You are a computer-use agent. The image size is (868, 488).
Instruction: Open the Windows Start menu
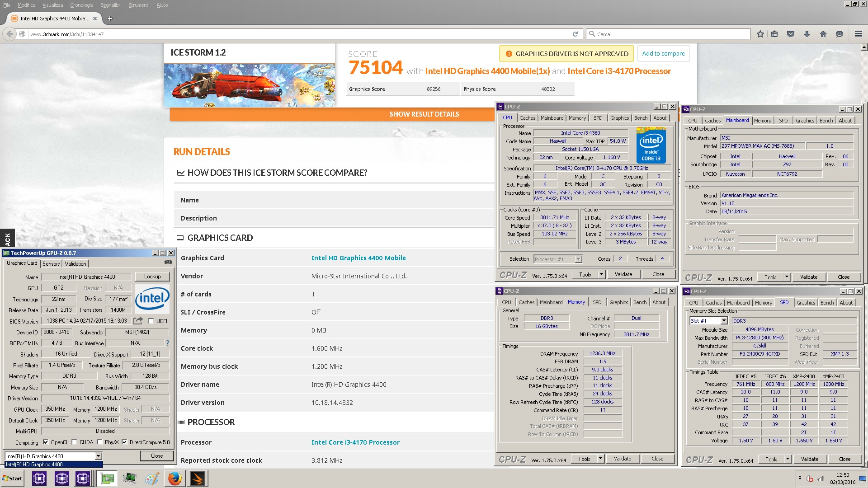(13, 479)
